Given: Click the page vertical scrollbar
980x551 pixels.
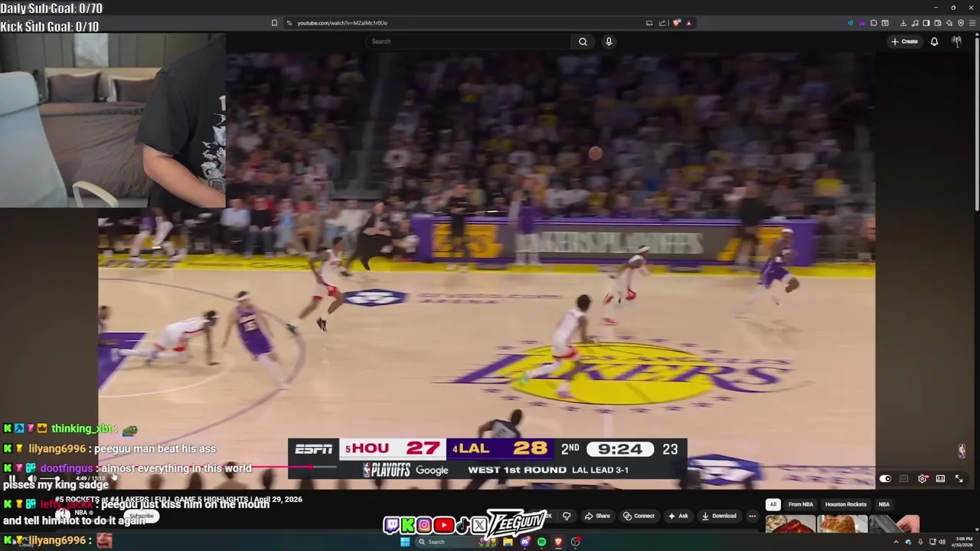Looking at the screenshot, I should 976,122.
